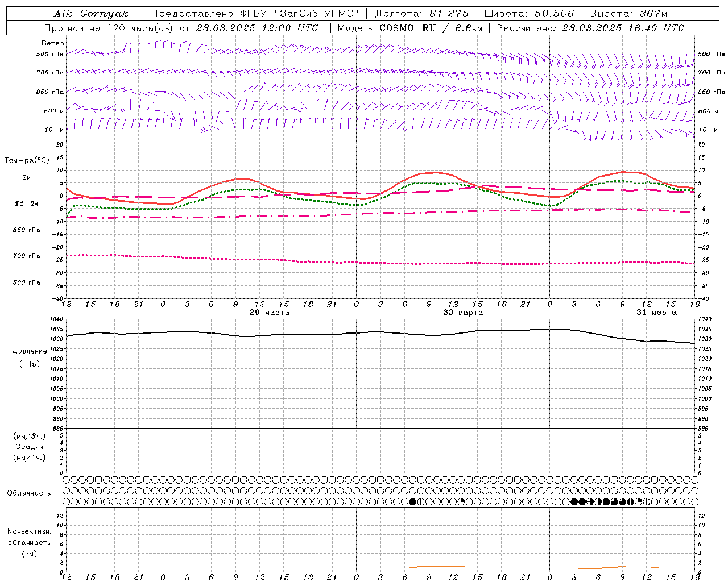Viewport: 728px width, 582px height.
Task: Select the right-side 850 гПа wind level label
Action: tap(712, 92)
